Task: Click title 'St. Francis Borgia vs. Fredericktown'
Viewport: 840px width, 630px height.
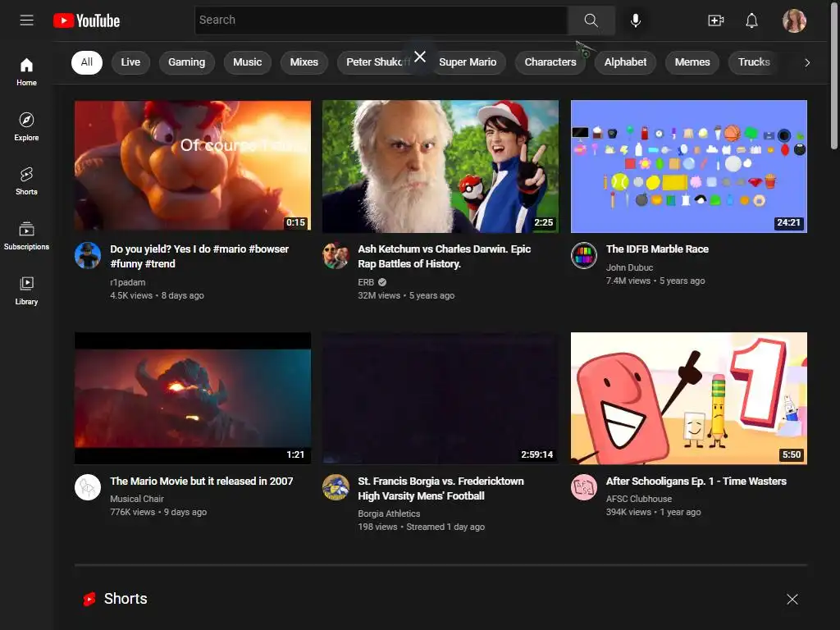Action: pos(441,489)
